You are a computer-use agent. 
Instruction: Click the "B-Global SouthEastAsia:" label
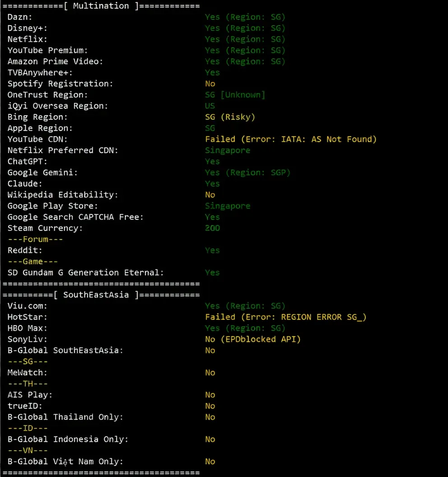pyautogui.click(x=65, y=351)
